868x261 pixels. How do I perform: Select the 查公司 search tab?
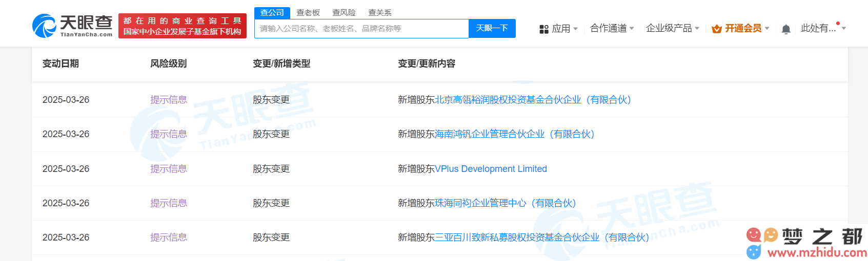(272, 12)
